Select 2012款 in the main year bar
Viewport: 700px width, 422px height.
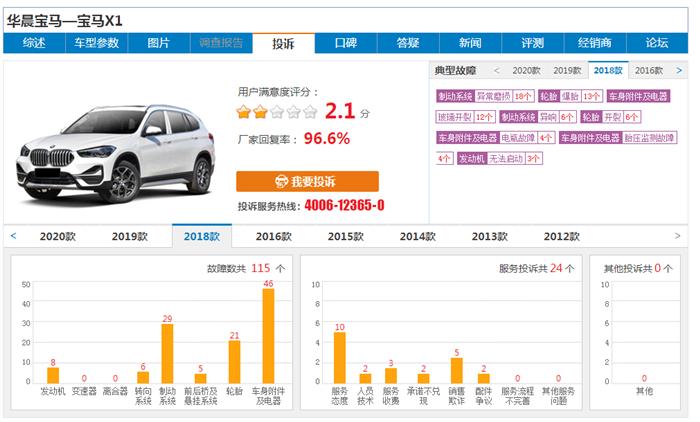[562, 237]
